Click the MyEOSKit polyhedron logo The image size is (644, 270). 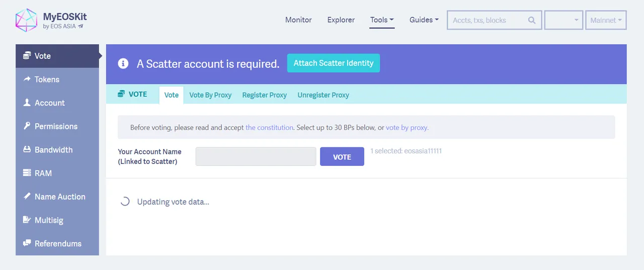[27, 20]
